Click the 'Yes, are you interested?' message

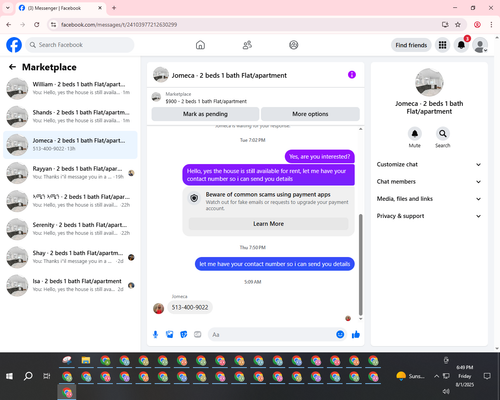tap(320, 157)
